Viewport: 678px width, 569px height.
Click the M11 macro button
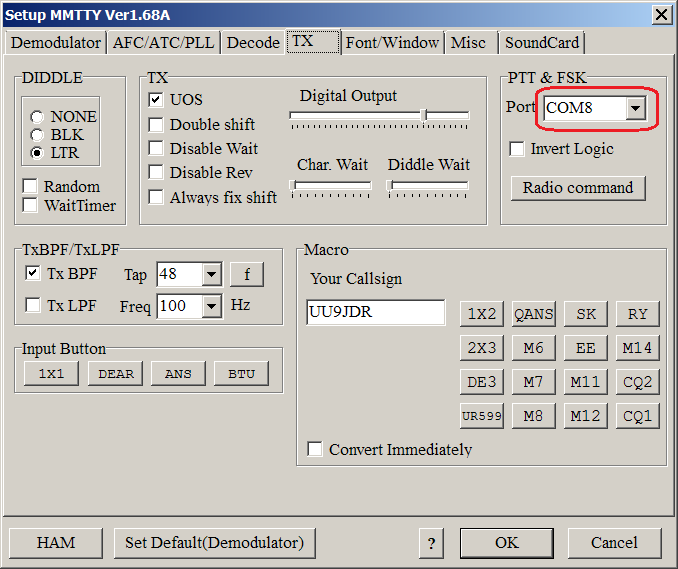[586, 382]
